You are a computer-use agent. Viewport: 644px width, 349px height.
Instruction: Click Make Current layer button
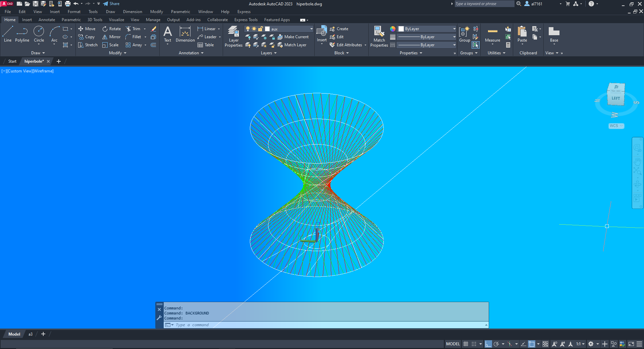tap(293, 37)
